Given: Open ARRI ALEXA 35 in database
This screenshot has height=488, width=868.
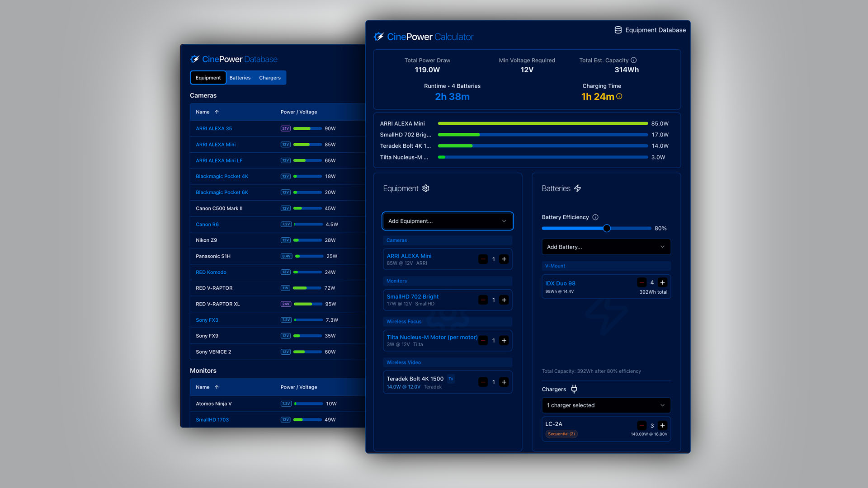Looking at the screenshot, I should pos(214,128).
